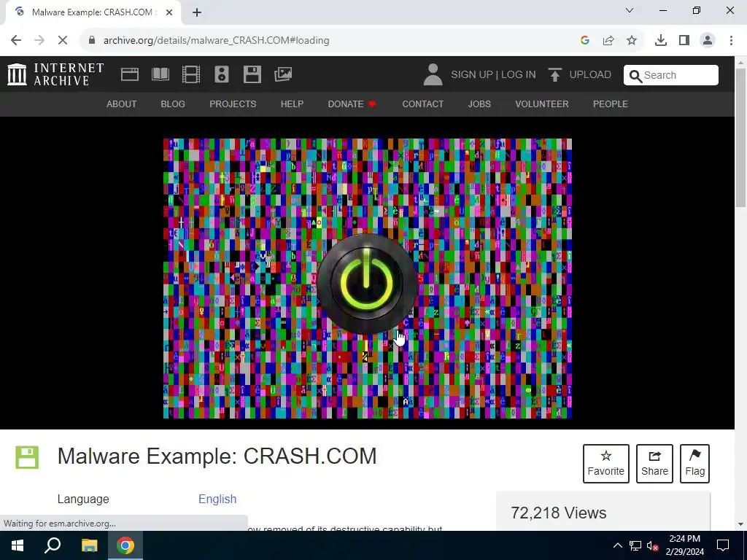Image resolution: width=747 pixels, height=560 pixels.
Task: Open the VOLUNTEER menu item
Action: point(542,104)
